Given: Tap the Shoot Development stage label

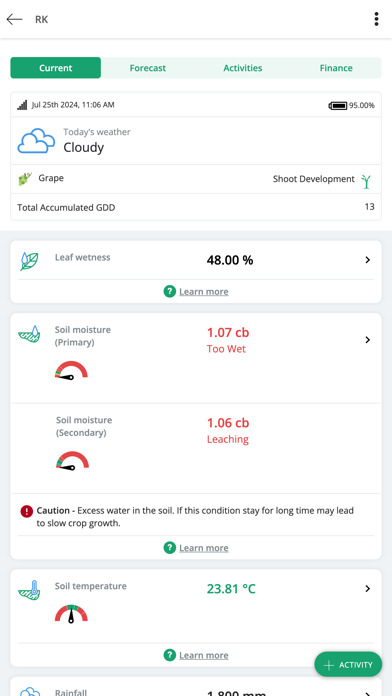Looking at the screenshot, I should click(313, 179).
